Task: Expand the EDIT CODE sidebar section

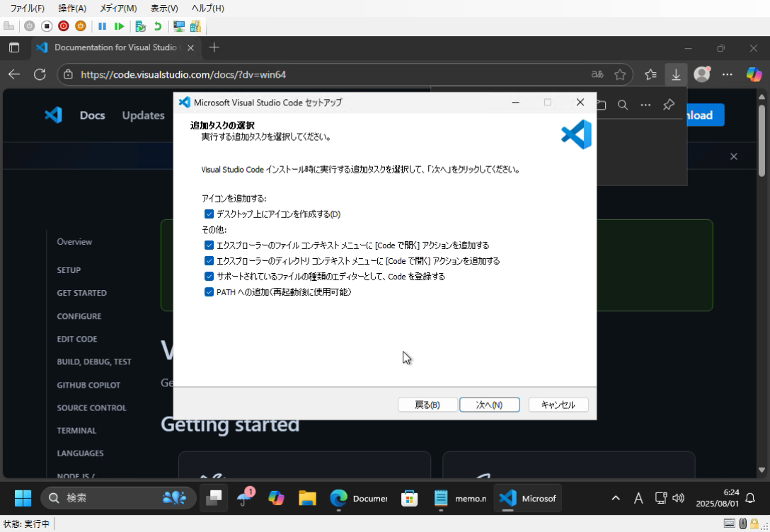Action: point(77,339)
